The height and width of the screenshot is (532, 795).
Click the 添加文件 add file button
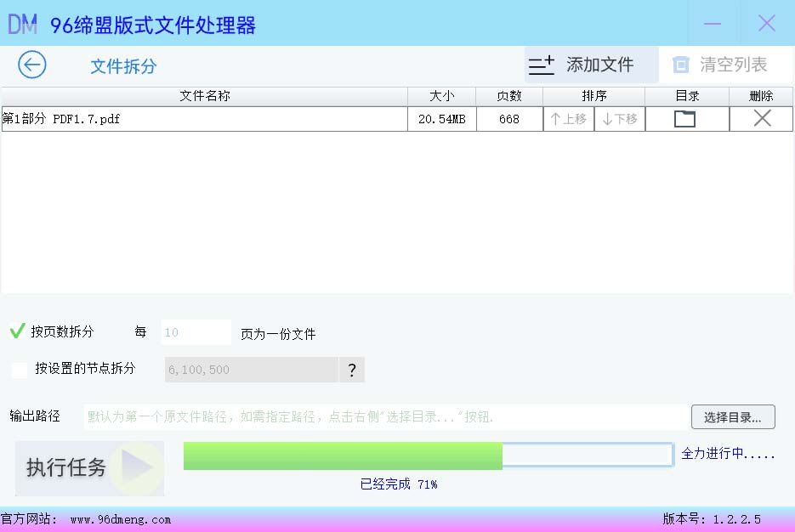point(591,65)
